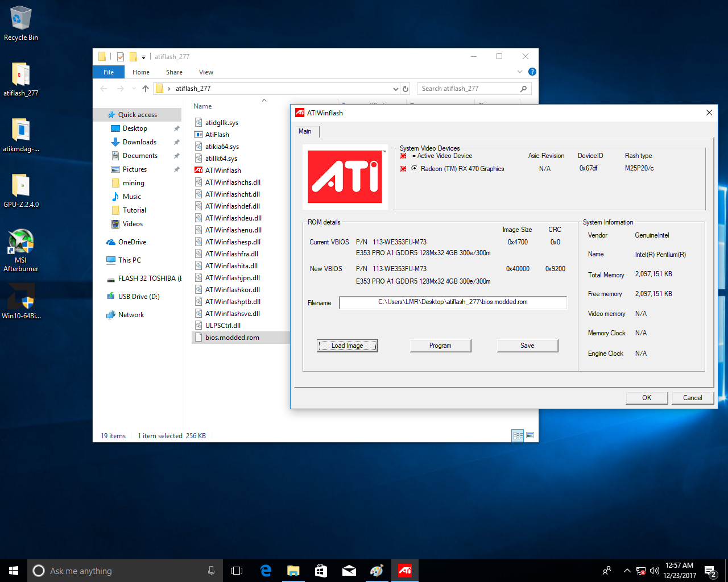Switch Explorer to large icons view
728x582 pixels.
click(x=530, y=435)
